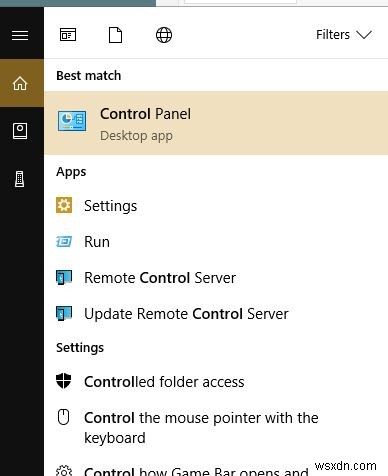
Task: Click the Filters chevron arrow
Action: (364, 35)
